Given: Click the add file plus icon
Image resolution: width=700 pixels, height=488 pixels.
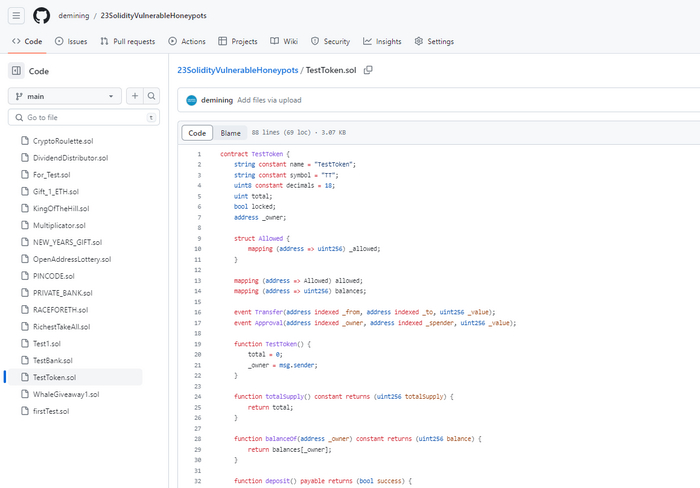Looking at the screenshot, I should [135, 96].
